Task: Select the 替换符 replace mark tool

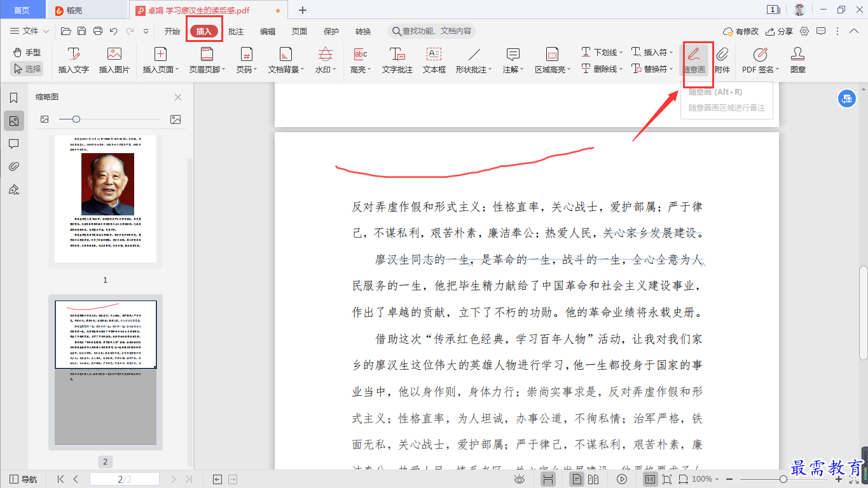Action: click(x=652, y=69)
